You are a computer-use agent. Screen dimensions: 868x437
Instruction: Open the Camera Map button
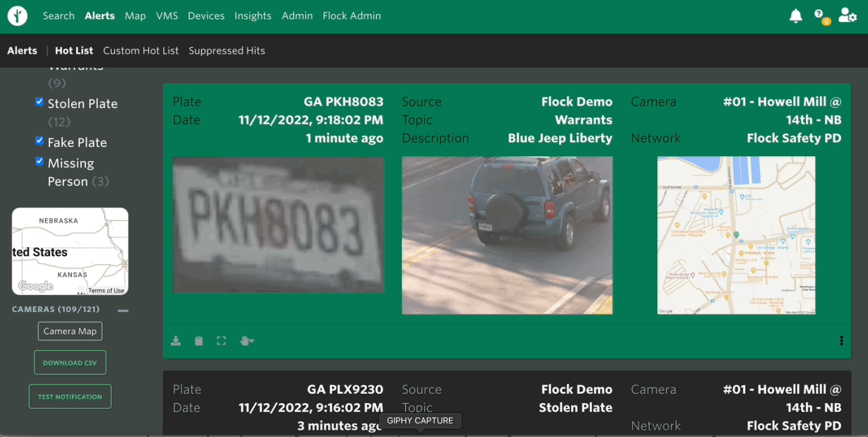[70, 331]
